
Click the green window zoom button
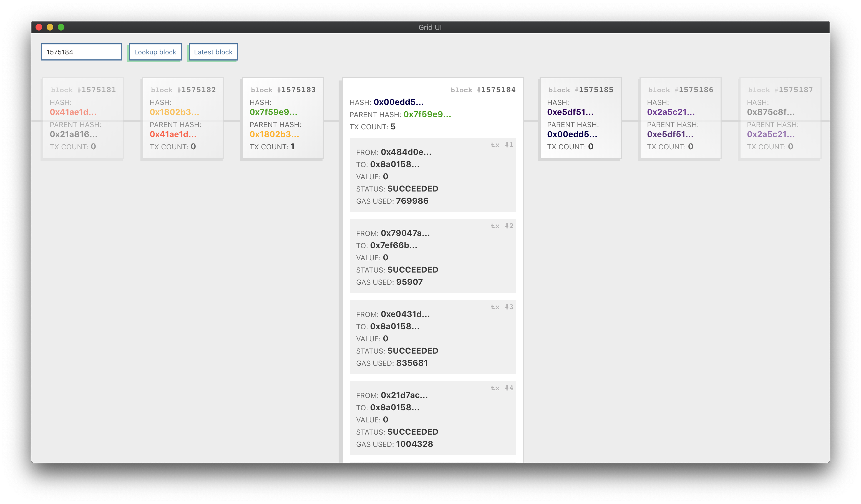61,27
